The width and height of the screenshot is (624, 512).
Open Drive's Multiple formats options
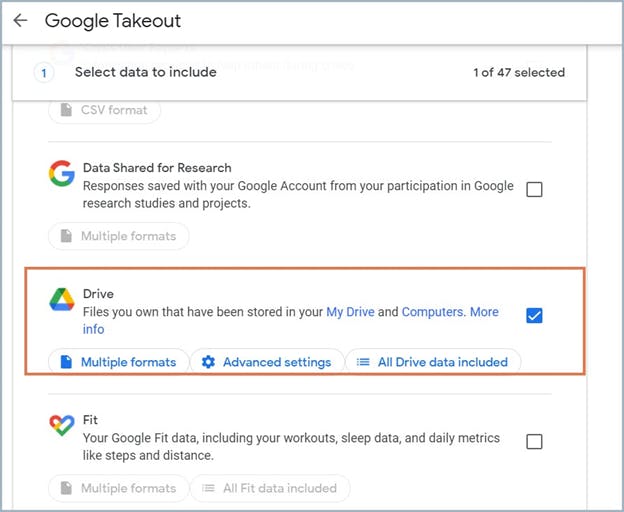[x=118, y=362]
